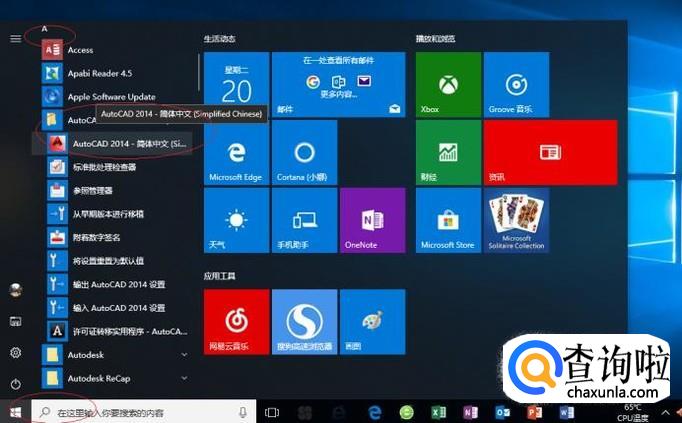Screen dimensions: 682x423
Task: Expand the Autodesk ReCap folder
Action: (x=115, y=378)
